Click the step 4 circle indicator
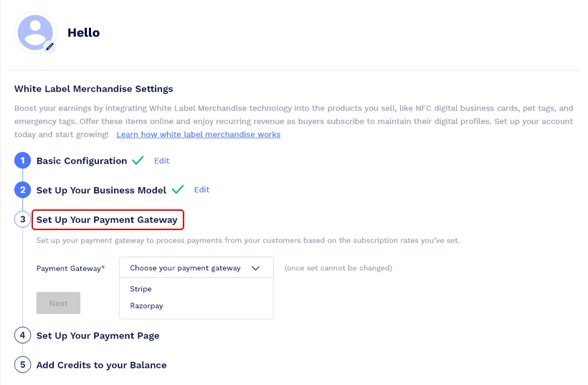 [22, 336]
